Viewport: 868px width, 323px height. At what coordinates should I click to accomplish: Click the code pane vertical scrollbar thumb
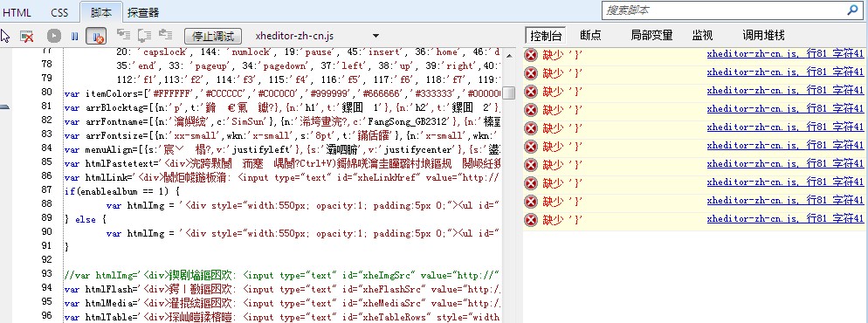pyautogui.click(x=508, y=93)
